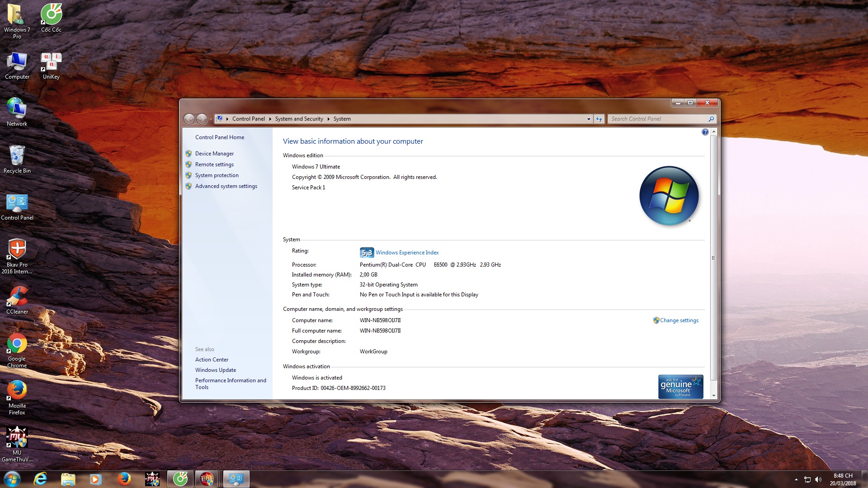
Task: Click the help question mark icon
Action: point(705,132)
